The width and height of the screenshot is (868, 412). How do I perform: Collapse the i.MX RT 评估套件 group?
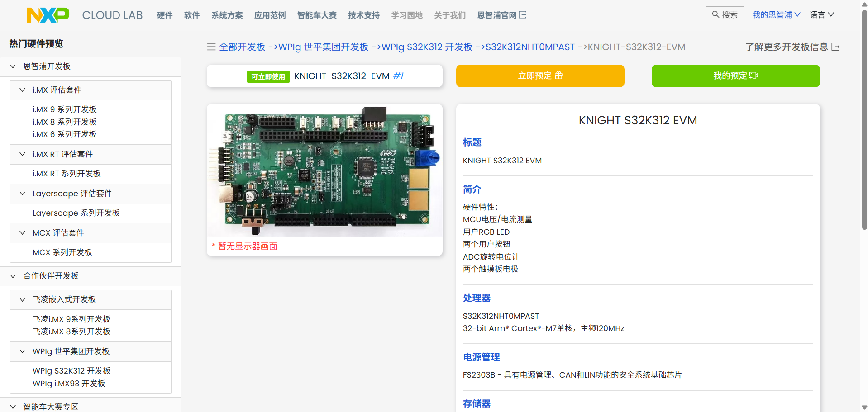[x=22, y=154]
